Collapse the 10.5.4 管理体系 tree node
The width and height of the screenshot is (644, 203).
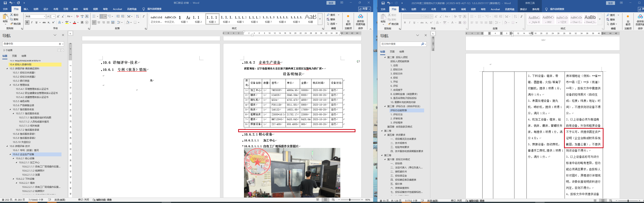tap(10, 85)
